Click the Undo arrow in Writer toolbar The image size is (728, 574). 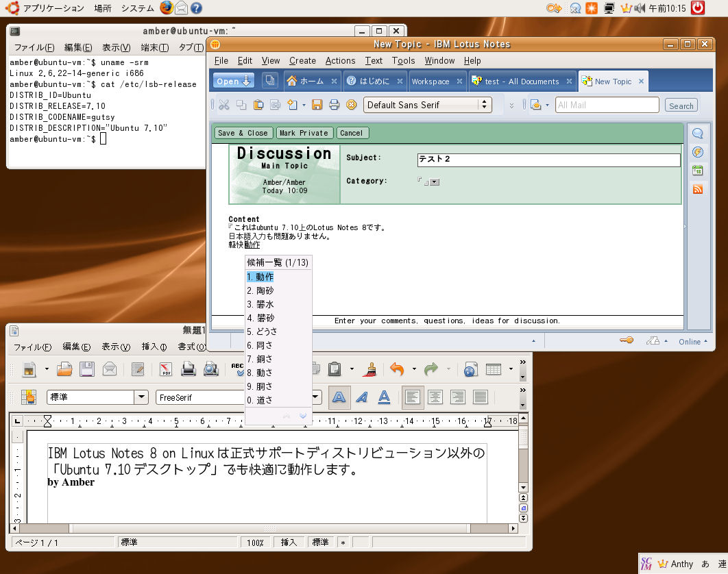pos(397,369)
